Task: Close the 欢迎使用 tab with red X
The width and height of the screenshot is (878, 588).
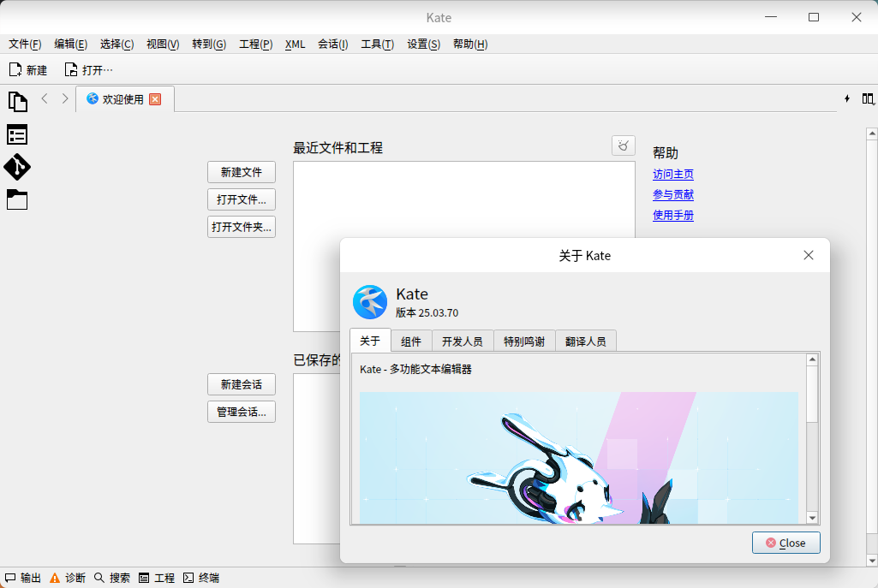Action: (x=155, y=99)
